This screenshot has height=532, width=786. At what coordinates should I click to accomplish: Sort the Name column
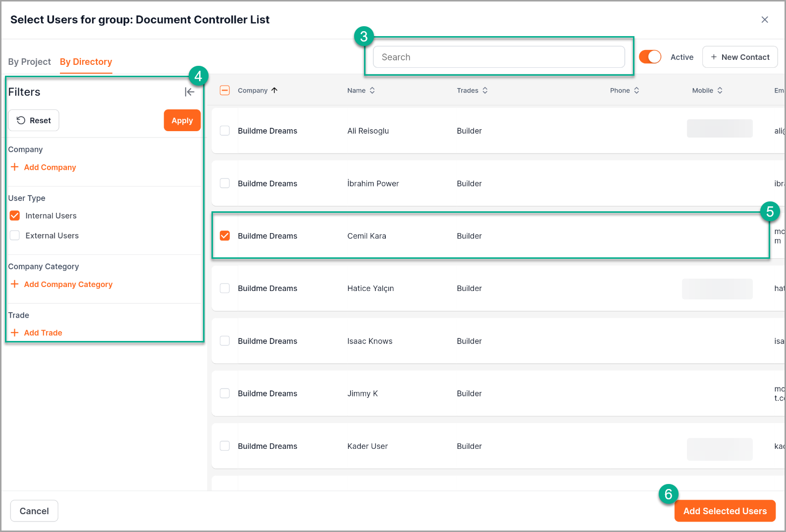pos(372,91)
